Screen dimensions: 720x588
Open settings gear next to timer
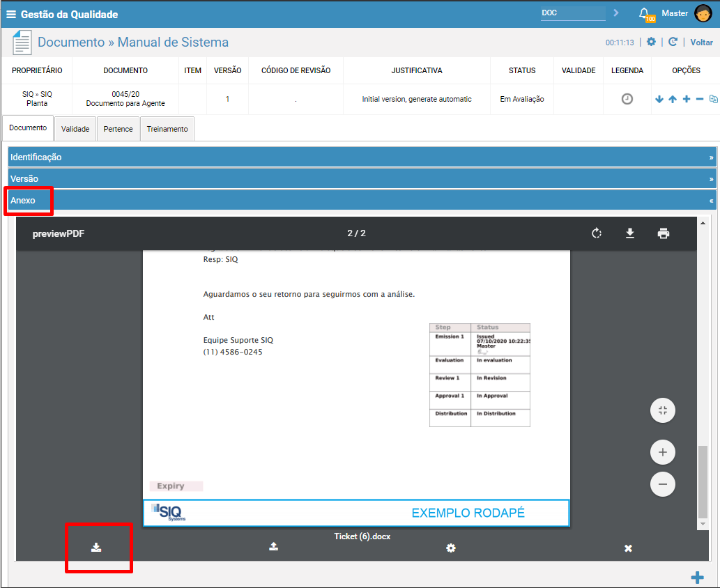click(651, 42)
